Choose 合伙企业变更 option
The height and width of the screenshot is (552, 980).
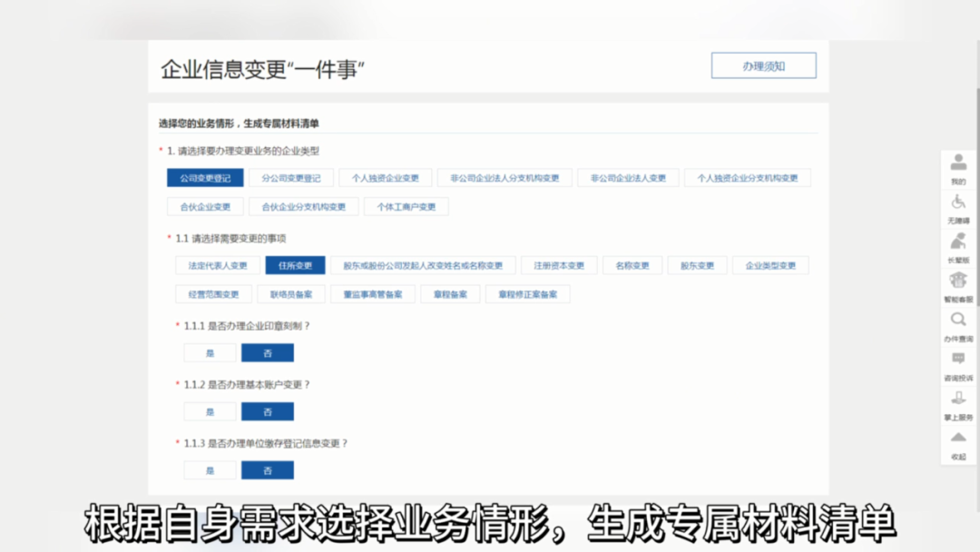[205, 207]
